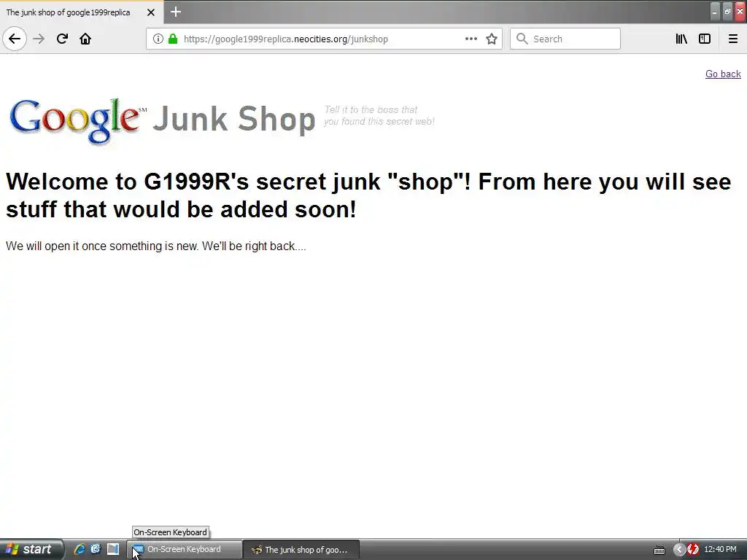Switch to On-Screen Keyboard taskbar item
The width and height of the screenshot is (747, 560).
click(x=185, y=550)
